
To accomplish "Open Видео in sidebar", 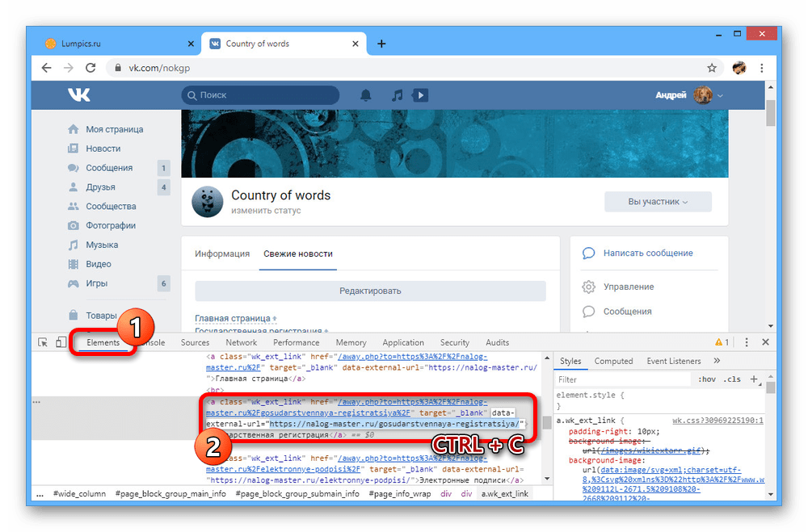I will pos(99,264).
